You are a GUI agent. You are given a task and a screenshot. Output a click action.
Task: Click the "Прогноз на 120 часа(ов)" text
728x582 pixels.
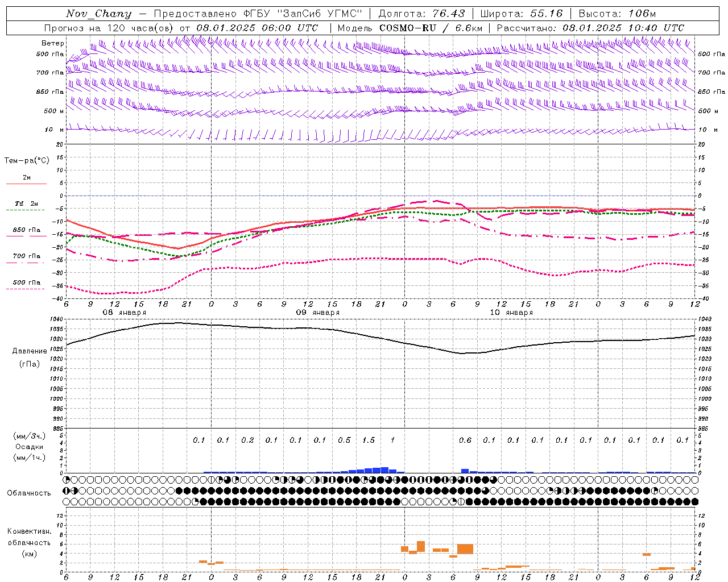[109, 28]
